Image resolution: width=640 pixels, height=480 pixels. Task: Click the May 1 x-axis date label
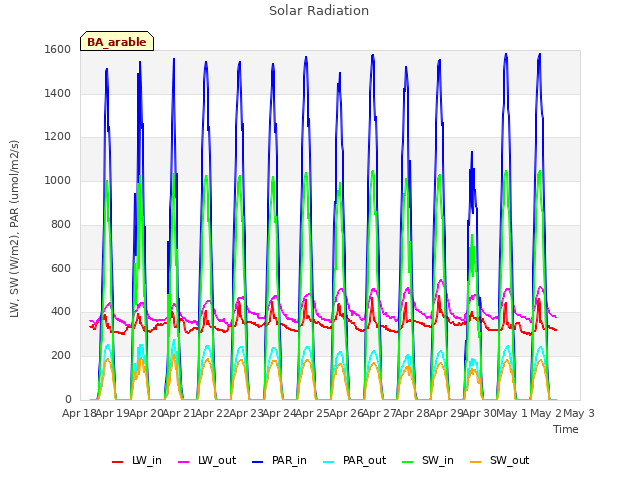pyautogui.click(x=512, y=413)
